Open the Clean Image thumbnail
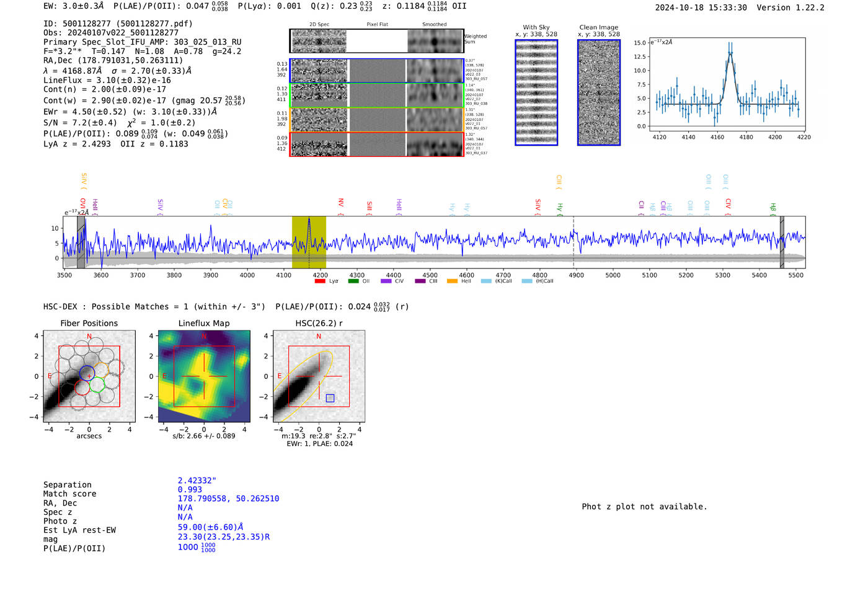 (598, 92)
